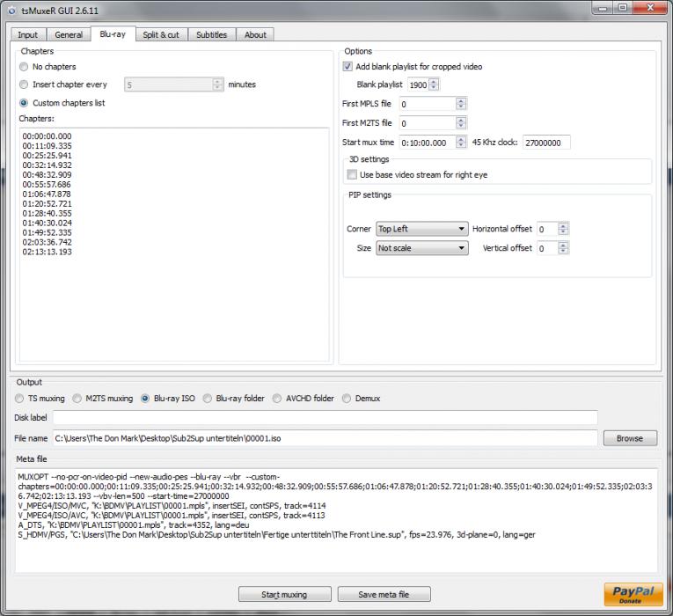673x616 pixels.
Task: Click the tsMuxeR title bar app icon
Action: (11, 8)
